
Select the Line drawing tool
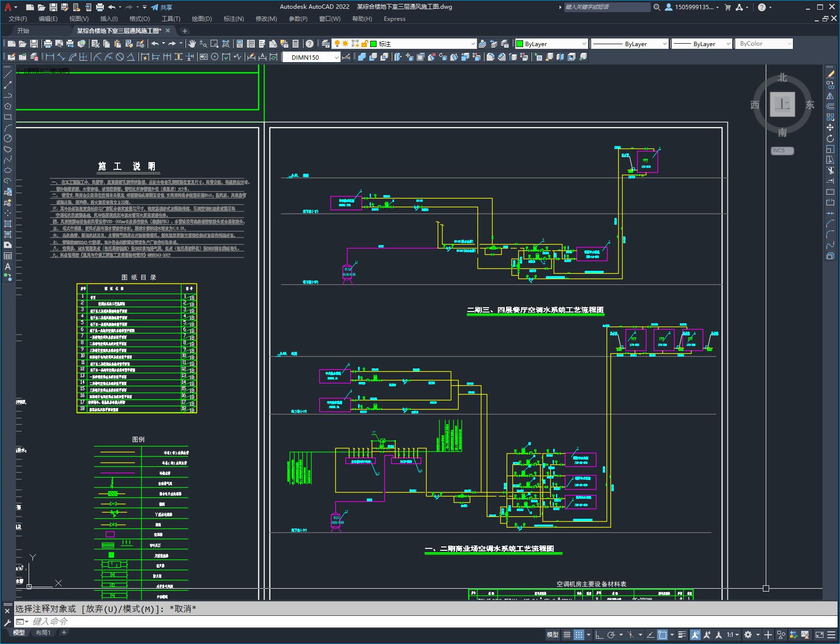tap(7, 74)
